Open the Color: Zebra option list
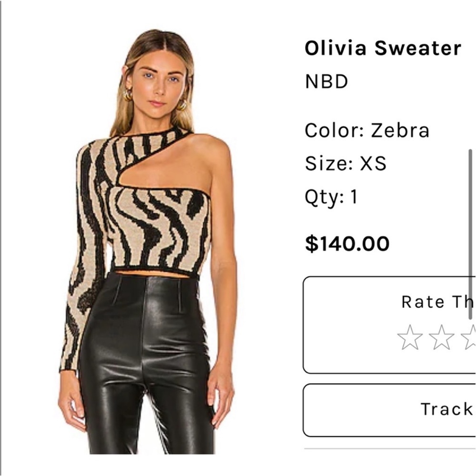476x476 pixels. 367,129
